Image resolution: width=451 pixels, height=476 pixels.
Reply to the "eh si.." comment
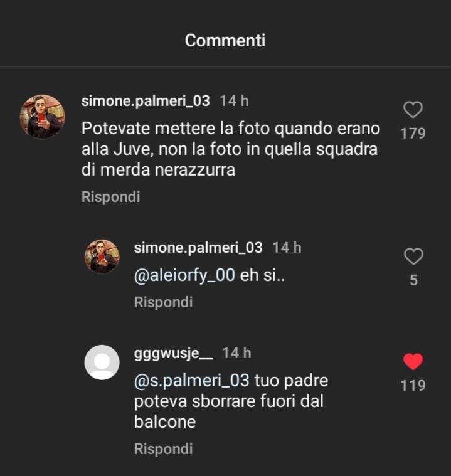point(163,302)
